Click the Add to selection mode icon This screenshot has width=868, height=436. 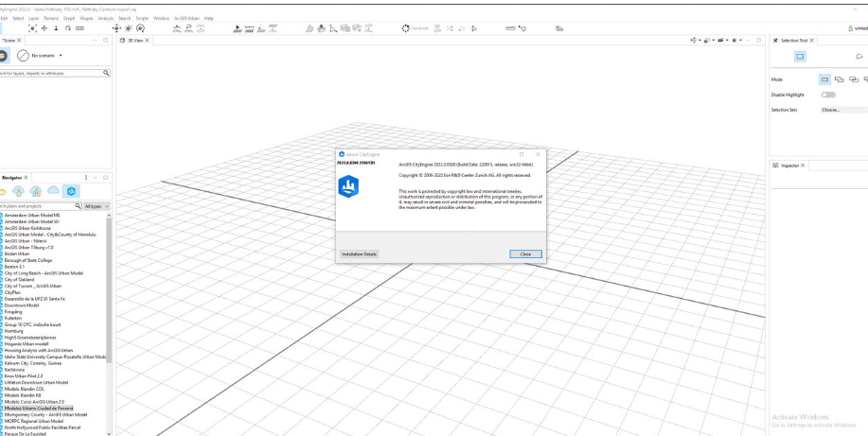[840, 79]
